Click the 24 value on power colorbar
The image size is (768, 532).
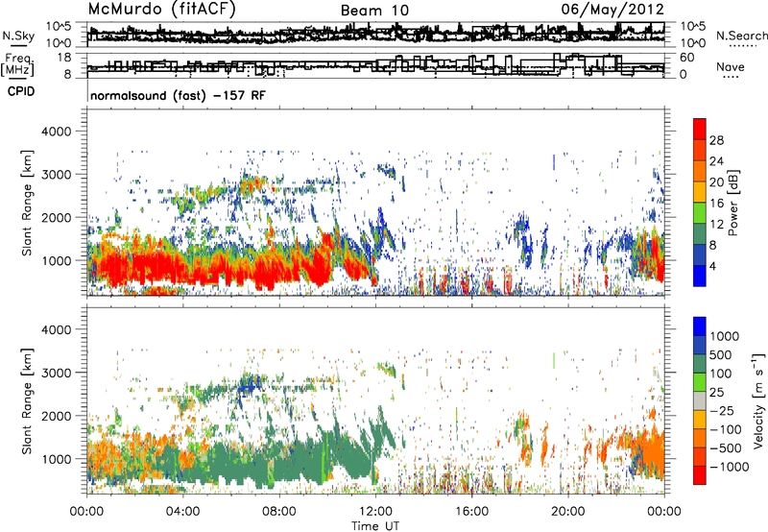coord(716,161)
